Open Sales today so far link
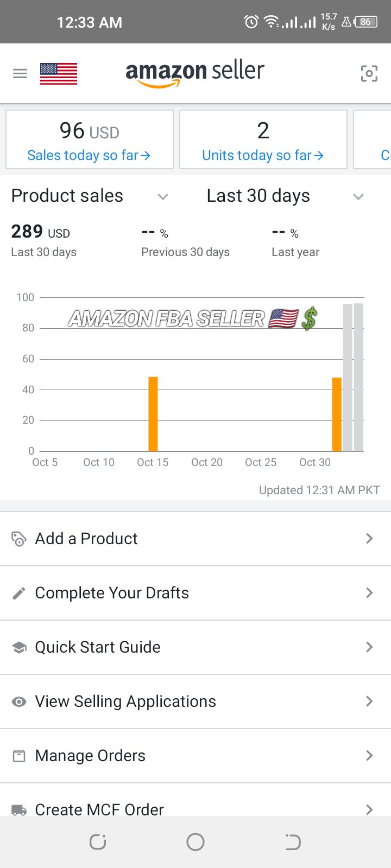This screenshot has width=391, height=868. tap(89, 156)
